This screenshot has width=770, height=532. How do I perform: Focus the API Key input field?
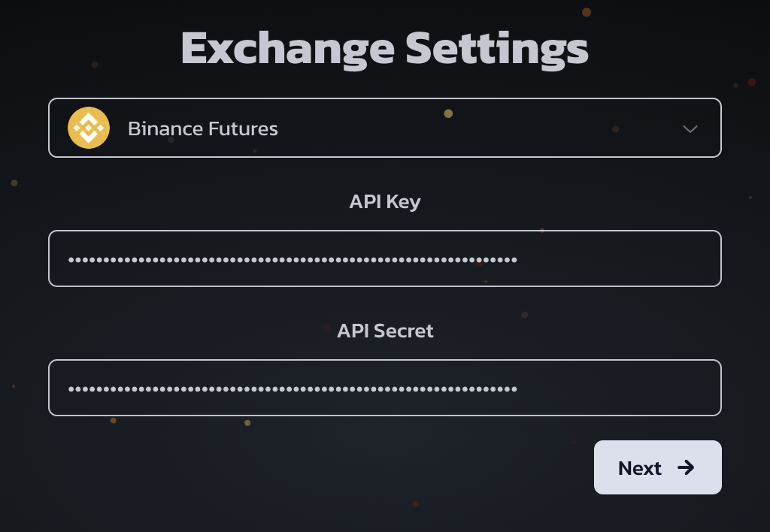pyautogui.click(x=385, y=258)
